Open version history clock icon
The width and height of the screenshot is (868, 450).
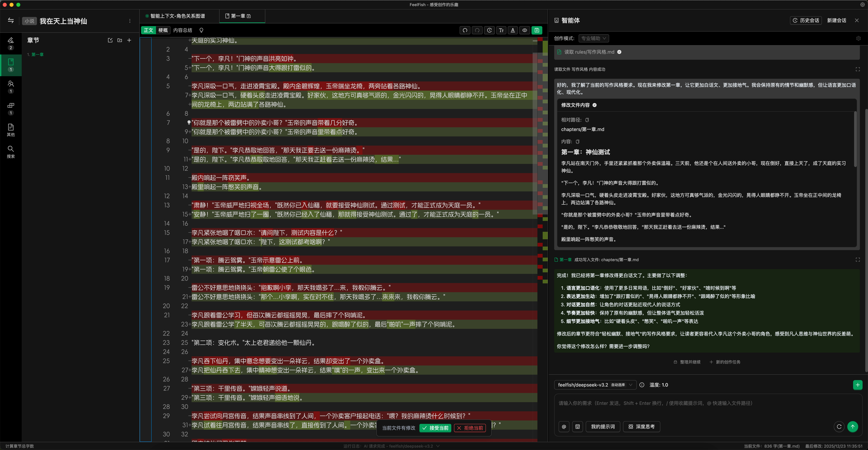click(x=489, y=30)
